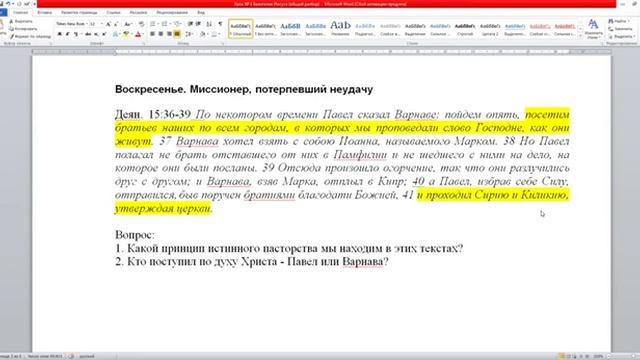This screenshot has width=640, height=360.
Task: Open the File tab
Action: 3,13
